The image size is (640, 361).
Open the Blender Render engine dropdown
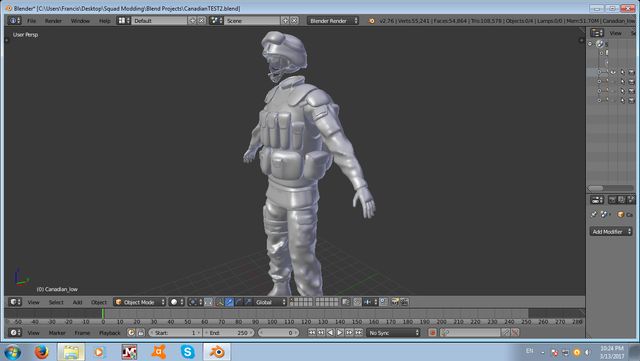333,21
